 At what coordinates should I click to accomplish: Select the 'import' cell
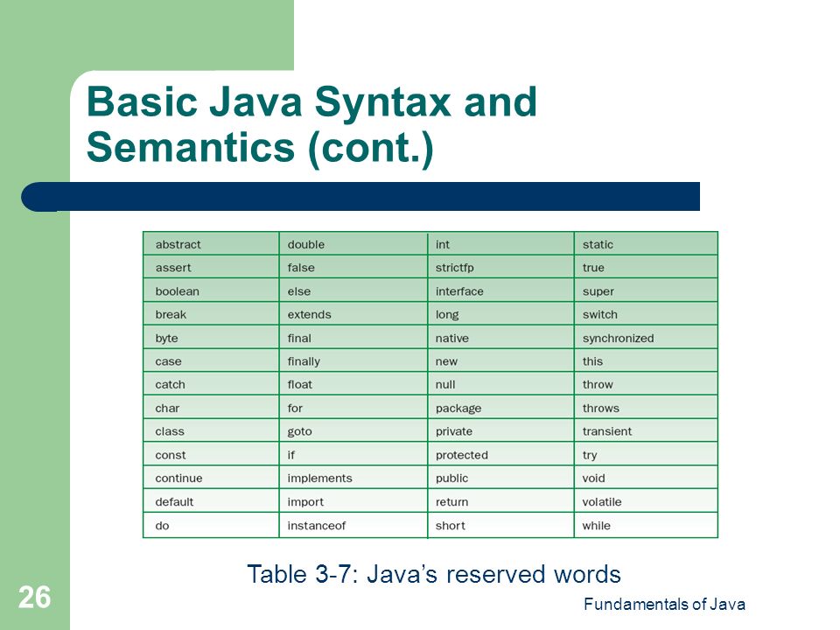[x=353, y=501]
